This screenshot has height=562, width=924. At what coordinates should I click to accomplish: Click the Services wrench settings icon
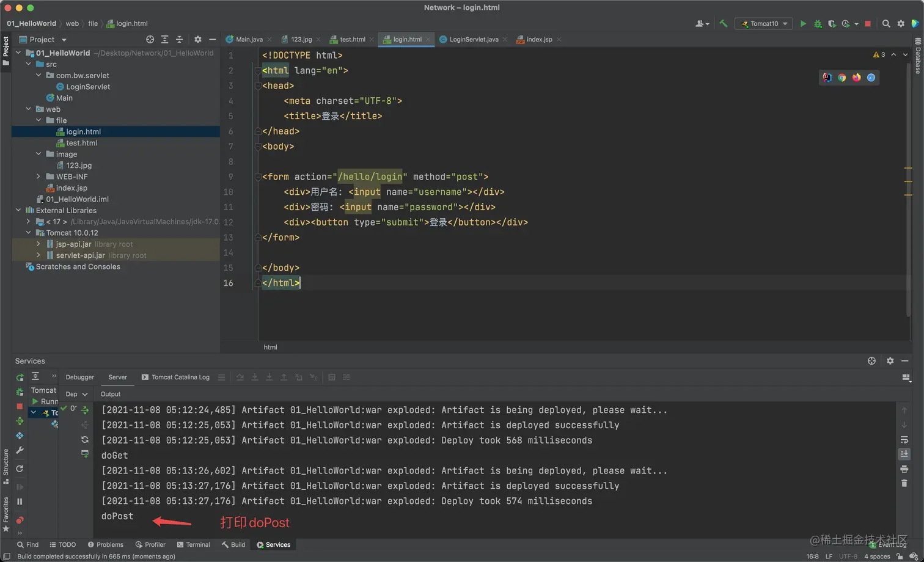(x=20, y=450)
